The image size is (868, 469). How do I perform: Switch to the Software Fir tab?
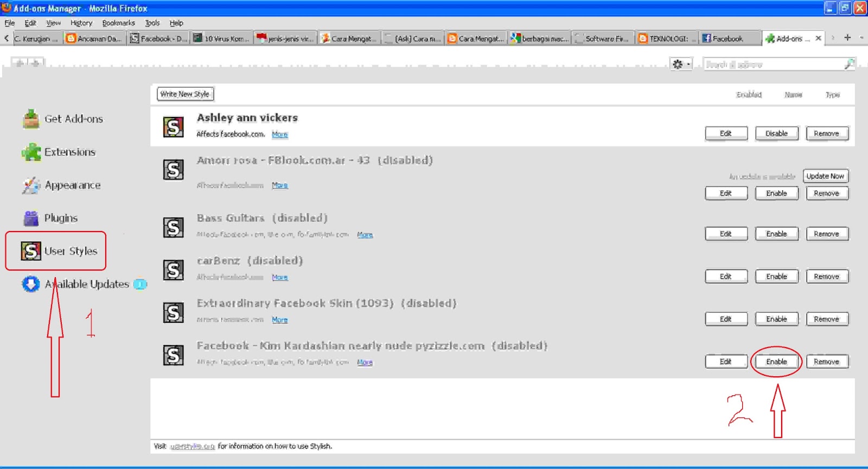pos(602,38)
